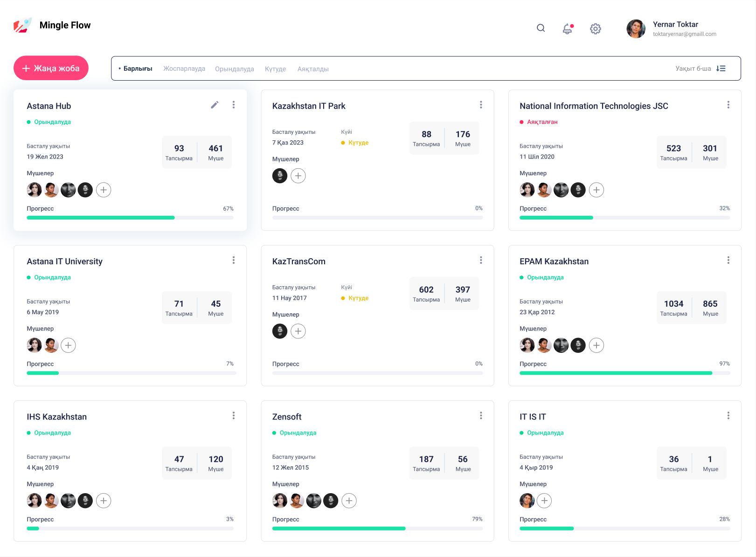756x557 pixels.
Task: Click the EPAM Kazakhstan progress bar
Action: point(624,373)
